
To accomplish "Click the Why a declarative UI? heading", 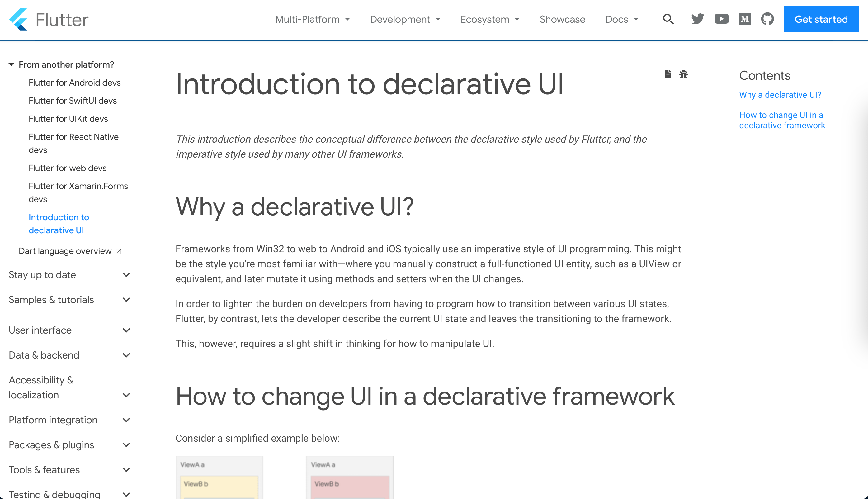I will pos(295,207).
